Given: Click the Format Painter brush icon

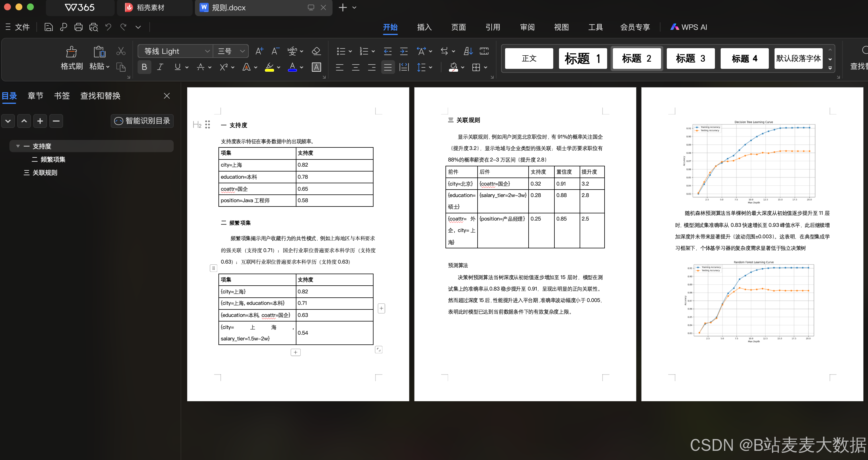Looking at the screenshot, I should pos(71,52).
